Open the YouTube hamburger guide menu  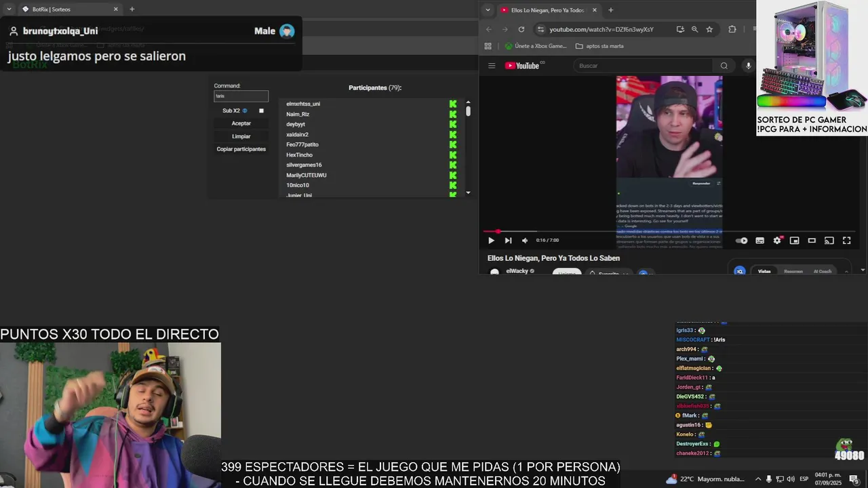[x=492, y=66]
